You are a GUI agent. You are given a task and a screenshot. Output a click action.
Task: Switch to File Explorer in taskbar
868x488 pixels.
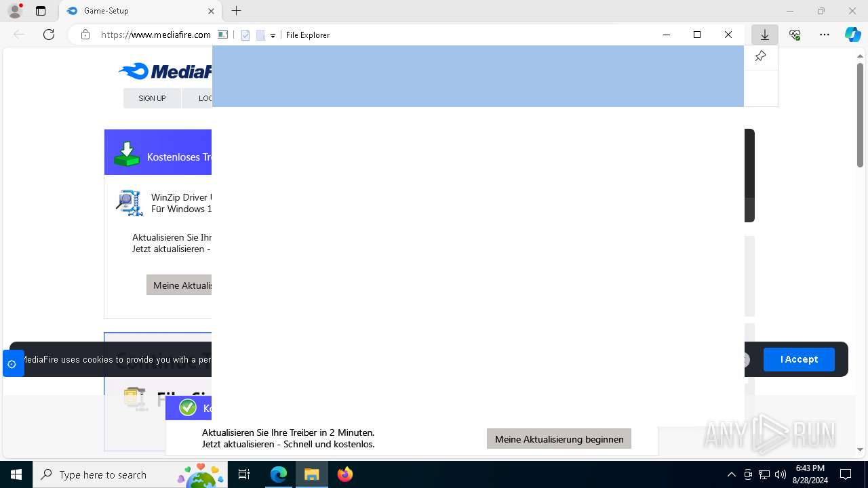(311, 474)
